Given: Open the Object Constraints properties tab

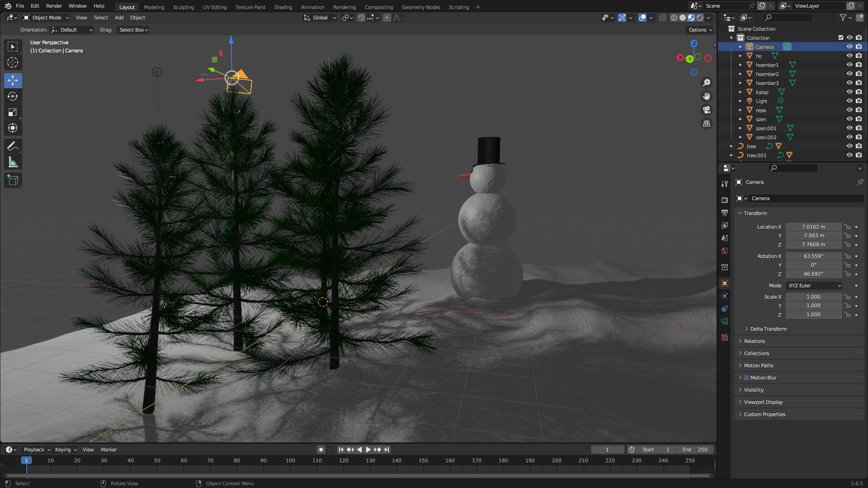Looking at the screenshot, I should click(x=725, y=309).
